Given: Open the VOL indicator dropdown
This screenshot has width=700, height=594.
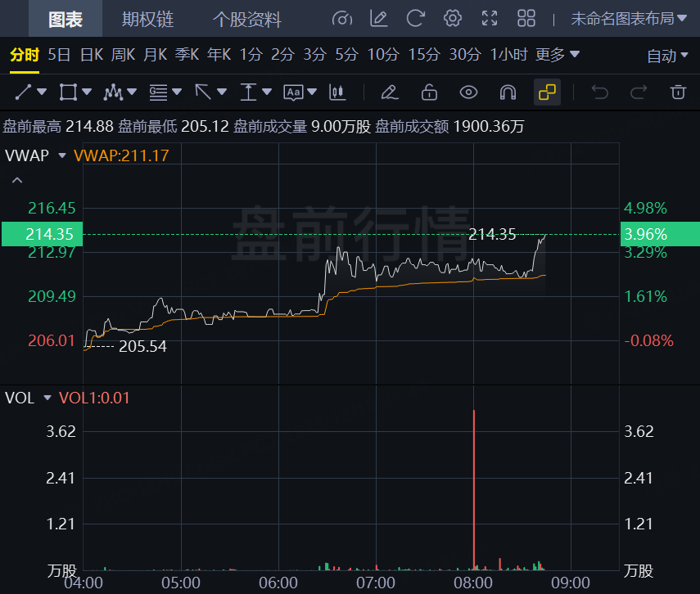Looking at the screenshot, I should tap(47, 398).
